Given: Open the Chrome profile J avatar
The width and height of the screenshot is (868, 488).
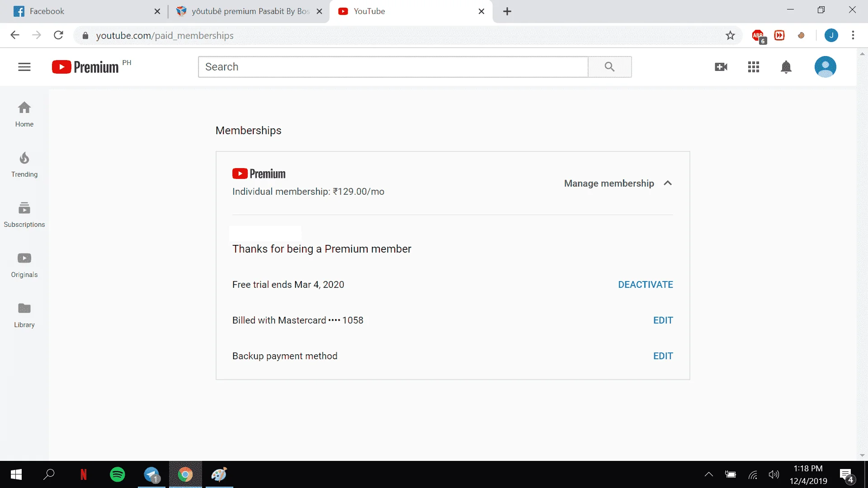Looking at the screenshot, I should (831, 35).
